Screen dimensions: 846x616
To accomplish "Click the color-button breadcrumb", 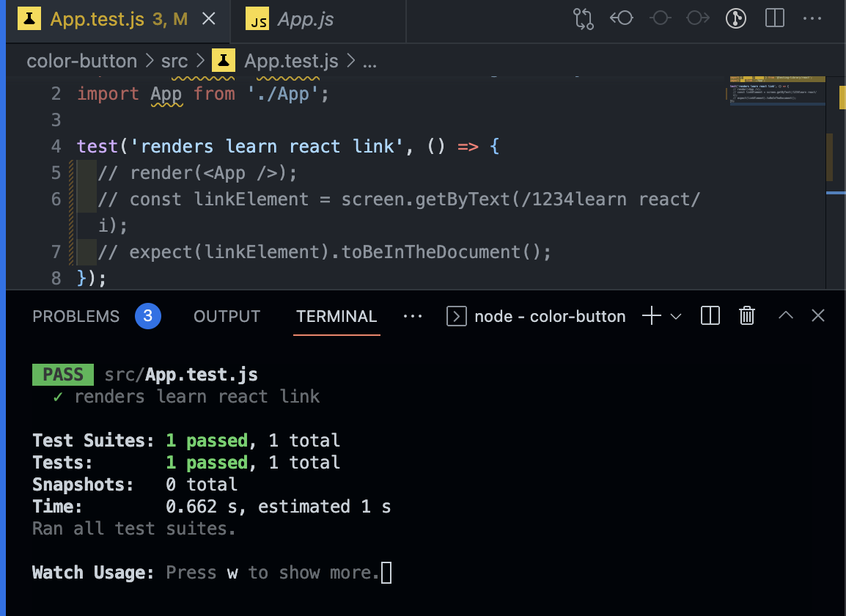I will point(82,61).
